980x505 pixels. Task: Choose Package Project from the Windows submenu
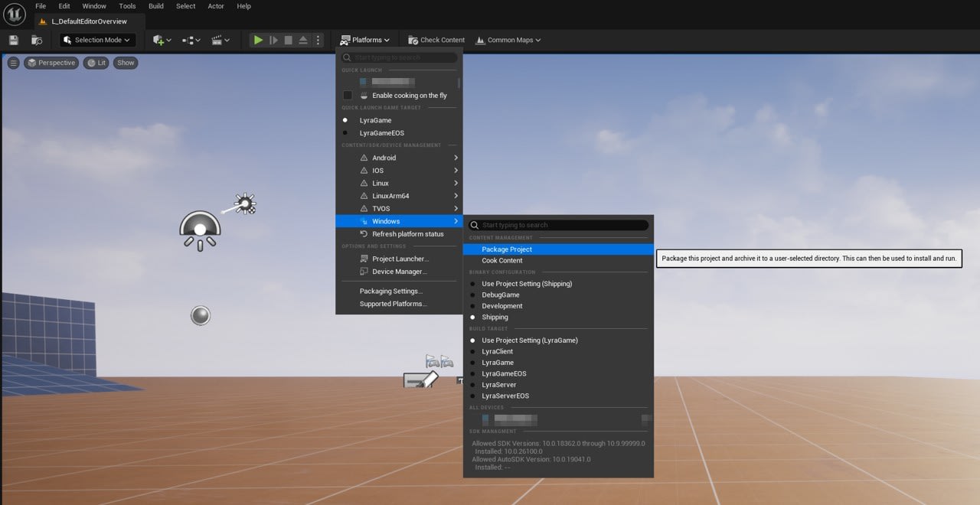point(508,249)
